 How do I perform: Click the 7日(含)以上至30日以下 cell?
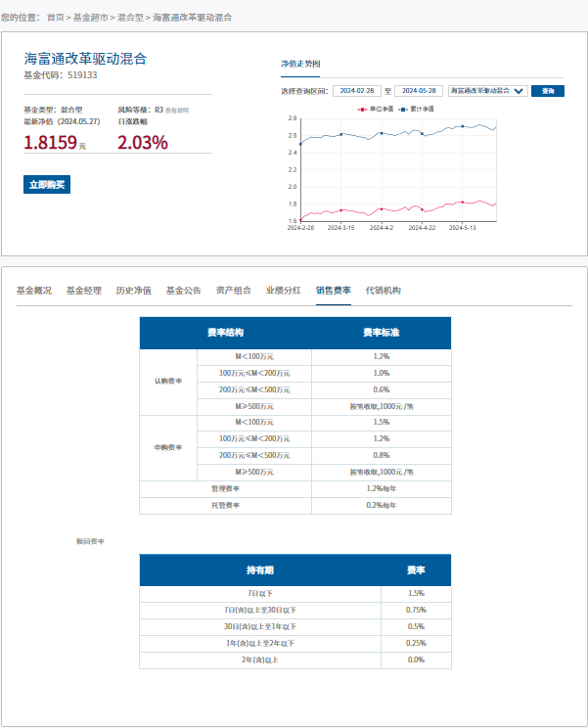(x=260, y=611)
